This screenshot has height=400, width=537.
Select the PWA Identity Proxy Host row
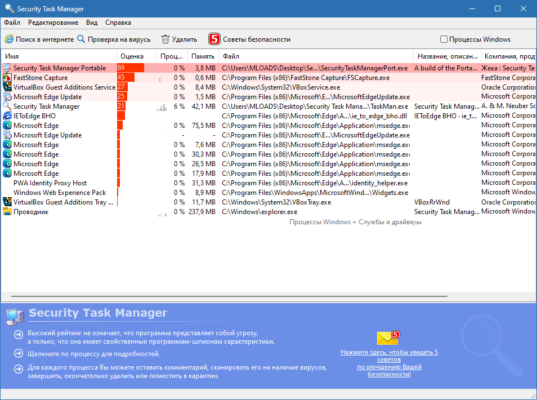[x=268, y=183]
